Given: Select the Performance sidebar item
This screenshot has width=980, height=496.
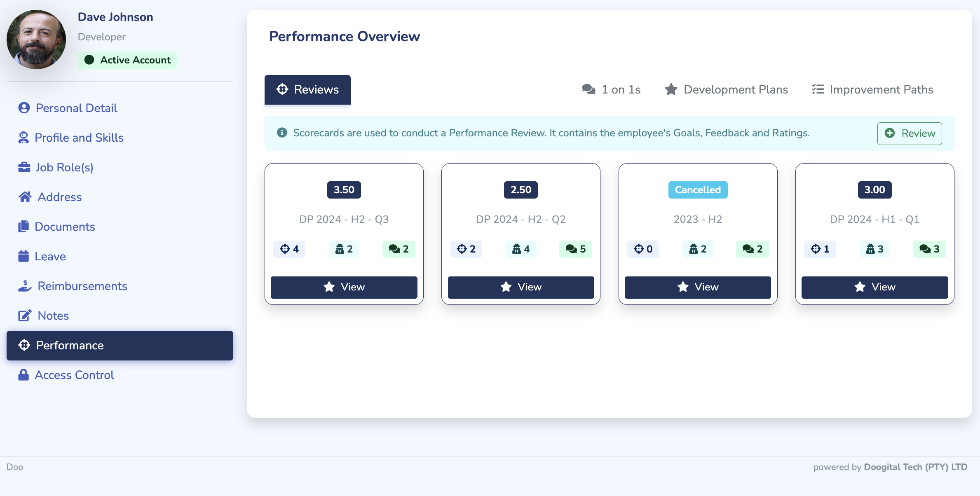Looking at the screenshot, I should (x=120, y=345).
